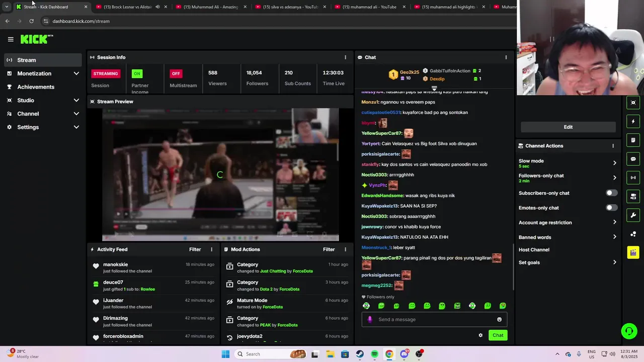Click the wrench tool icon in the right sidebar
Viewport: 644px width, 362px height.
click(x=633, y=215)
